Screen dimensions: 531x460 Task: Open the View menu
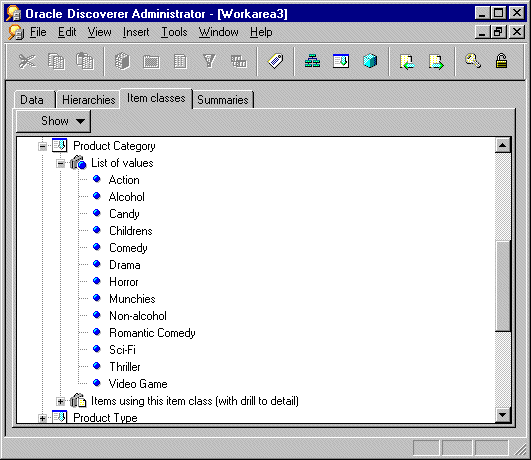pyautogui.click(x=99, y=32)
